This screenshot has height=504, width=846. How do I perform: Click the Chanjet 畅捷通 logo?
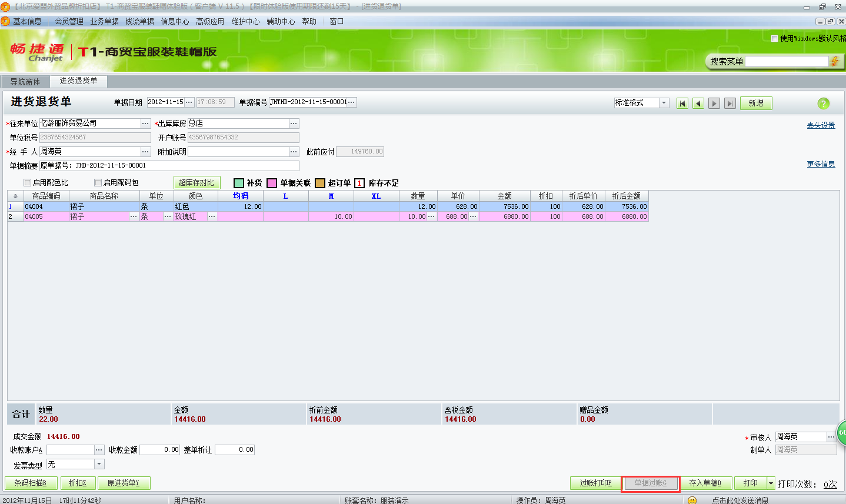coord(36,52)
